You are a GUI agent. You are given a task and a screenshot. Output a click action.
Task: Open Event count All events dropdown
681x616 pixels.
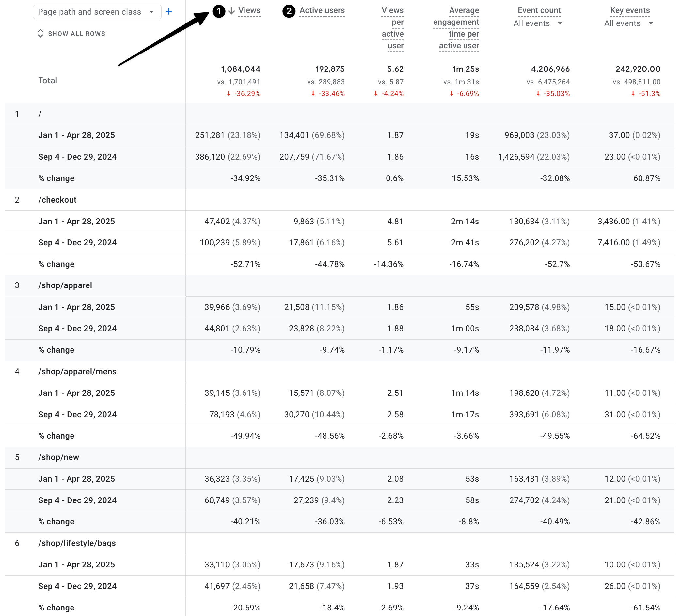[x=537, y=23]
